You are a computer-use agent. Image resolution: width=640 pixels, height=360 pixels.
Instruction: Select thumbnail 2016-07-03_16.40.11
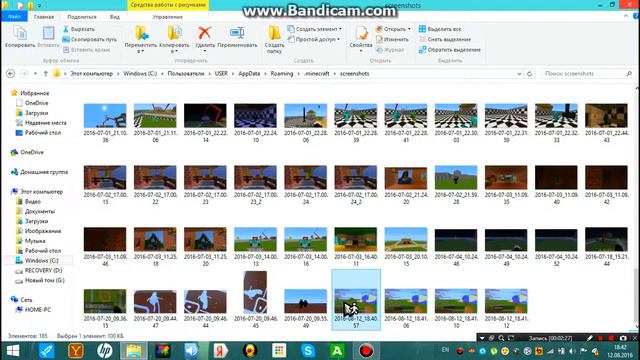point(356,247)
